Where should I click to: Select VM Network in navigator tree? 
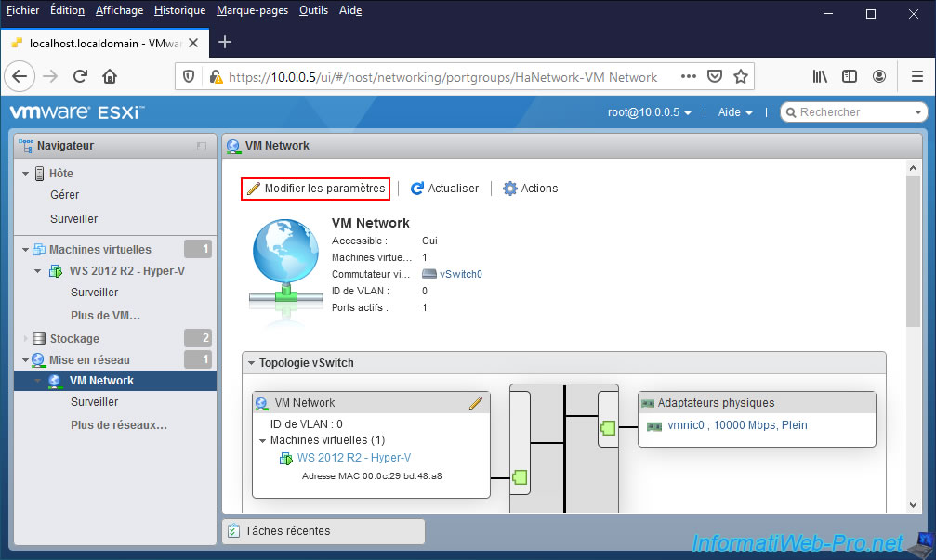point(115,381)
